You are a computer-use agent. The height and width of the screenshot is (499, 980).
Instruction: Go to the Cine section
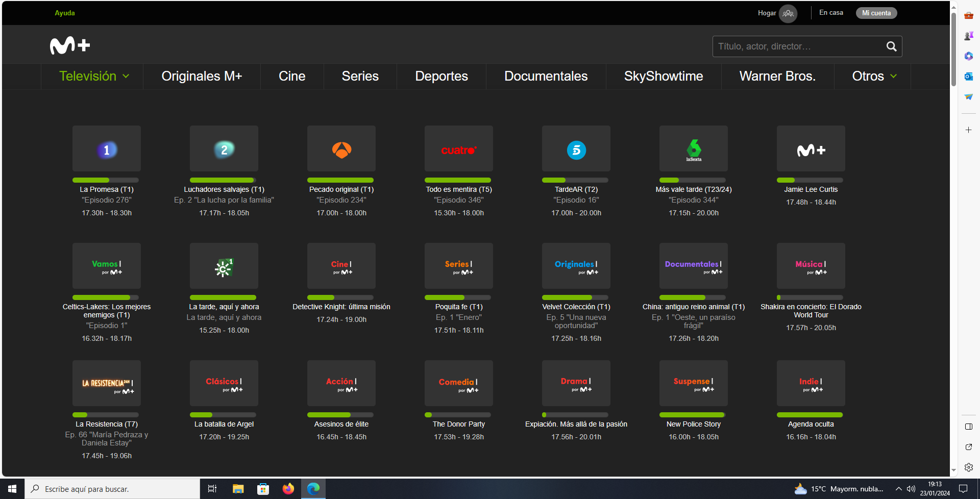click(x=292, y=76)
